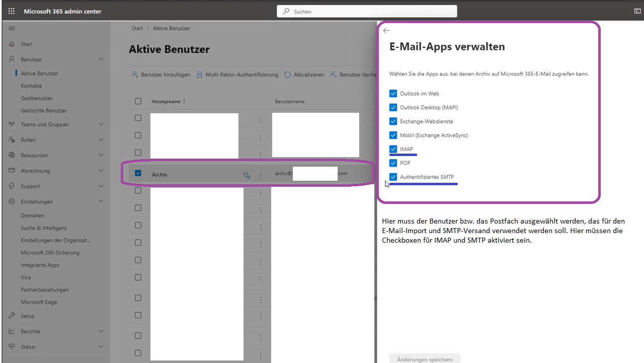Click the Einstellungen gear icon
Viewport: 644px width, 363px height.
pos(12,202)
